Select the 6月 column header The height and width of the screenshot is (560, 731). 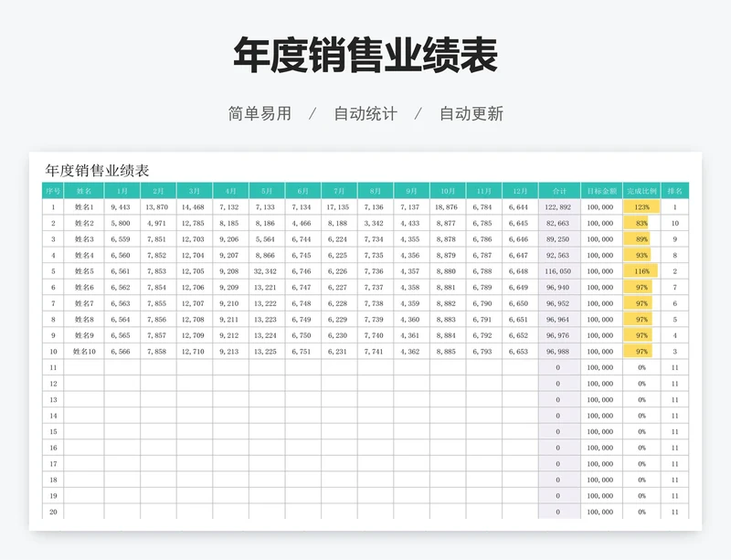[x=303, y=191]
